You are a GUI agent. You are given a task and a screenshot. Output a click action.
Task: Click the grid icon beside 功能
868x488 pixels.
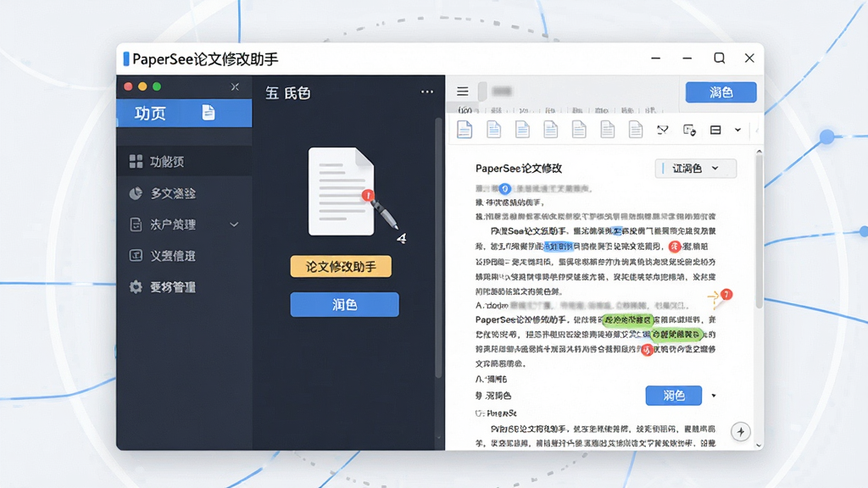[x=136, y=161]
